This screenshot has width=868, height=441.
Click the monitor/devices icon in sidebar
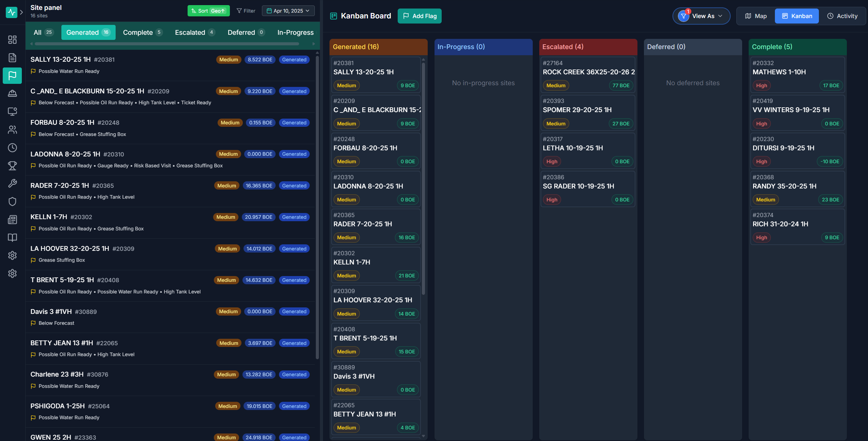[x=13, y=111]
